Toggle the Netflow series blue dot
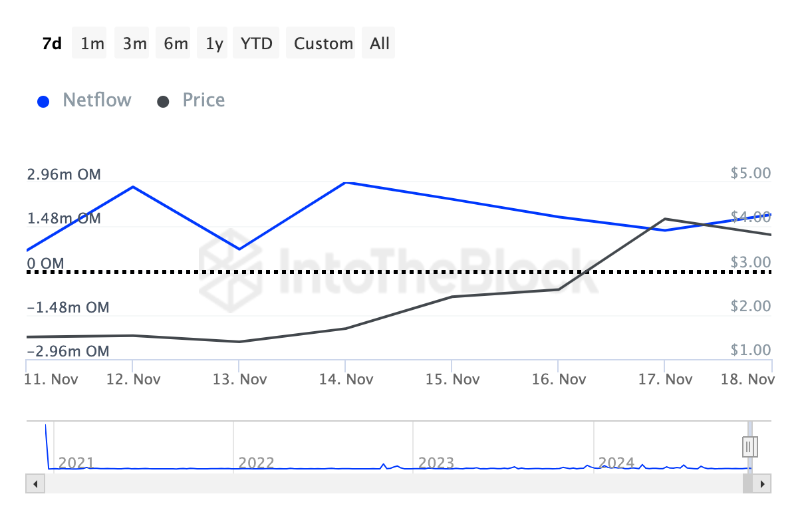The height and width of the screenshot is (532, 798). click(x=43, y=102)
